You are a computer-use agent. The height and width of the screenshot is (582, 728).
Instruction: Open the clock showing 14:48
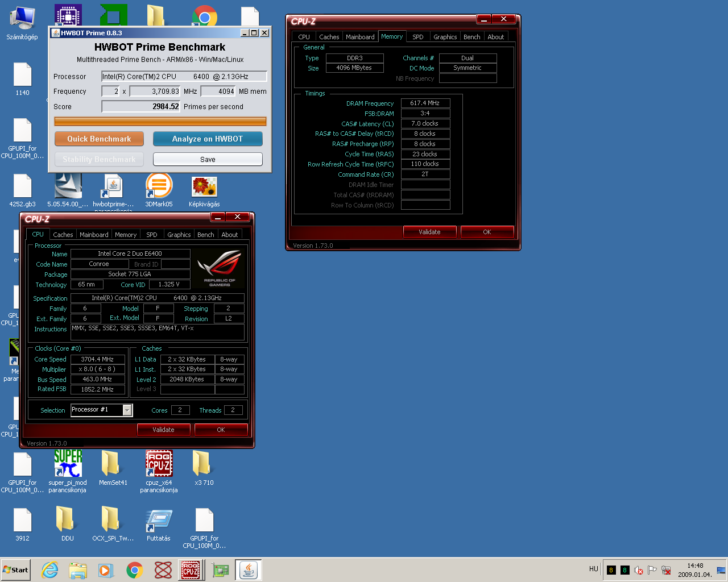pyautogui.click(x=695, y=570)
